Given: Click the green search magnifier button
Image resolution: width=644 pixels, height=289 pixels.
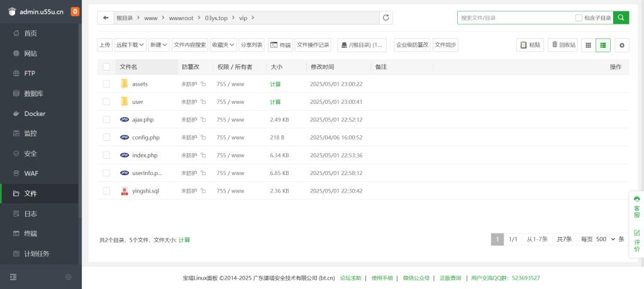Looking at the screenshot, I should pos(621,18).
